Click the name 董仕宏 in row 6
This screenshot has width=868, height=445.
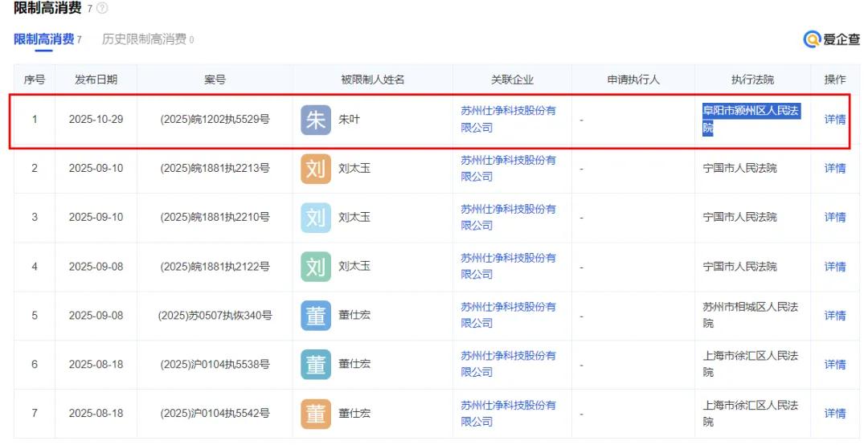point(354,364)
